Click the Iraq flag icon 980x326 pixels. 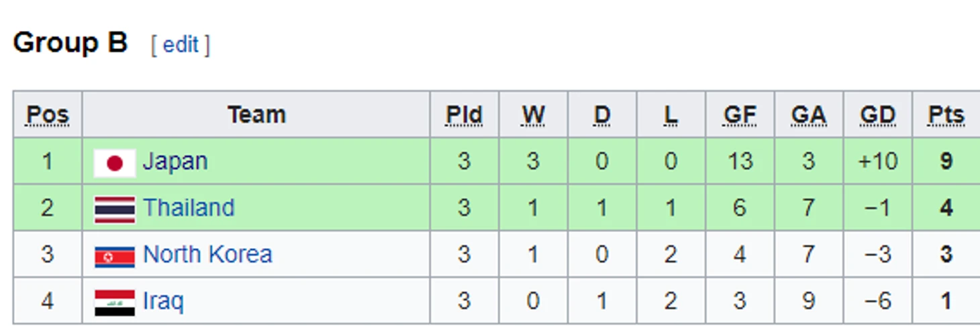(115, 302)
